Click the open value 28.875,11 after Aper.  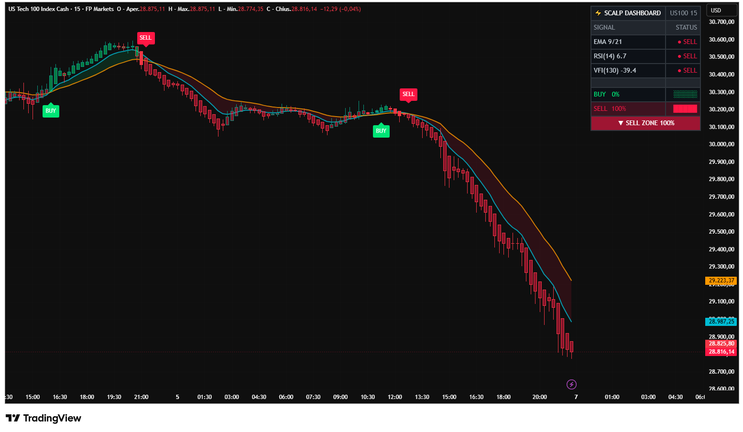click(152, 9)
